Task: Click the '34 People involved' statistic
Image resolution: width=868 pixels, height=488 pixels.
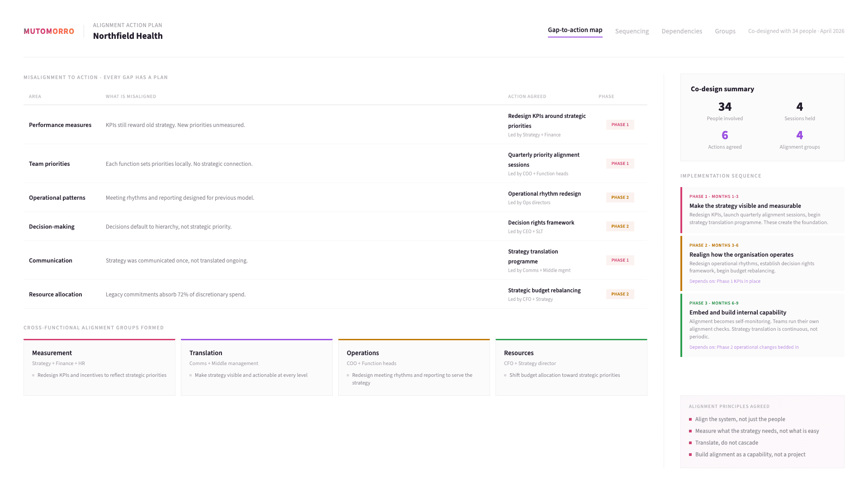Action: coord(725,111)
